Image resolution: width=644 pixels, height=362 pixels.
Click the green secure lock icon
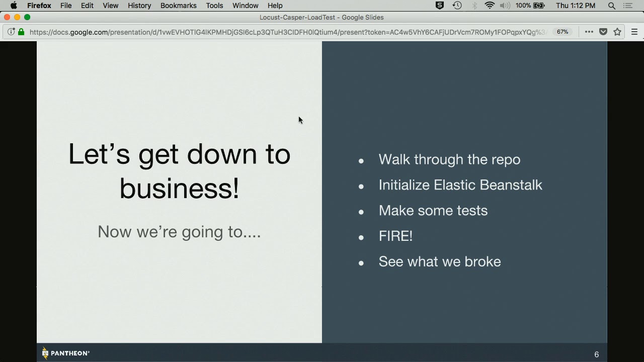coord(21,32)
